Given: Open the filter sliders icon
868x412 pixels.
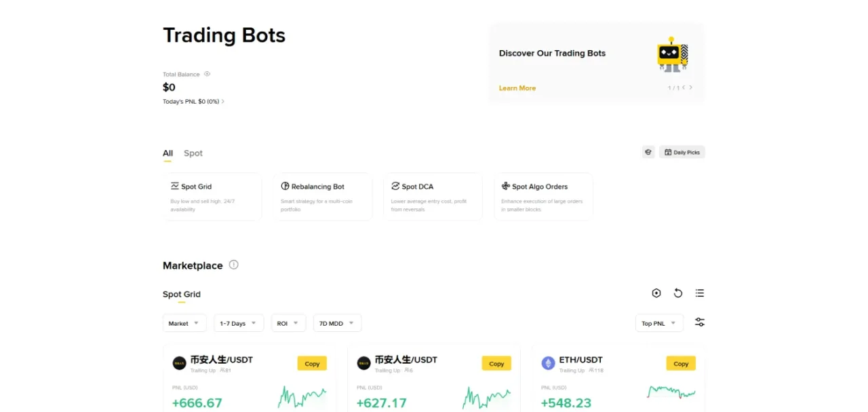Looking at the screenshot, I should click(700, 322).
